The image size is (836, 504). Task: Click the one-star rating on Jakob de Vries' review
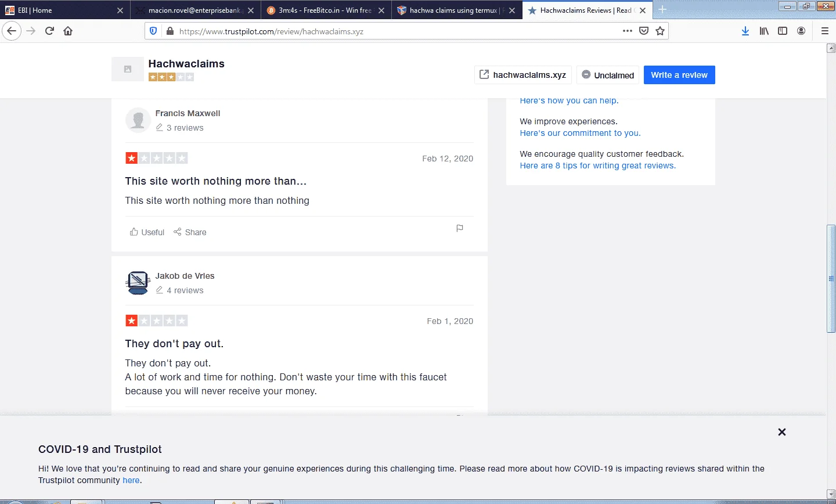pyautogui.click(x=157, y=321)
